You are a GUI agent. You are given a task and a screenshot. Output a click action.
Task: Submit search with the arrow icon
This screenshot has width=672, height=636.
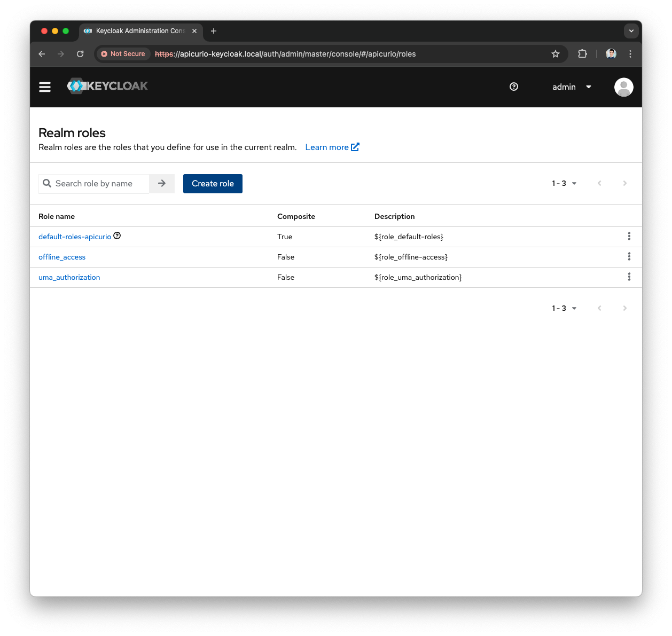[x=162, y=183]
